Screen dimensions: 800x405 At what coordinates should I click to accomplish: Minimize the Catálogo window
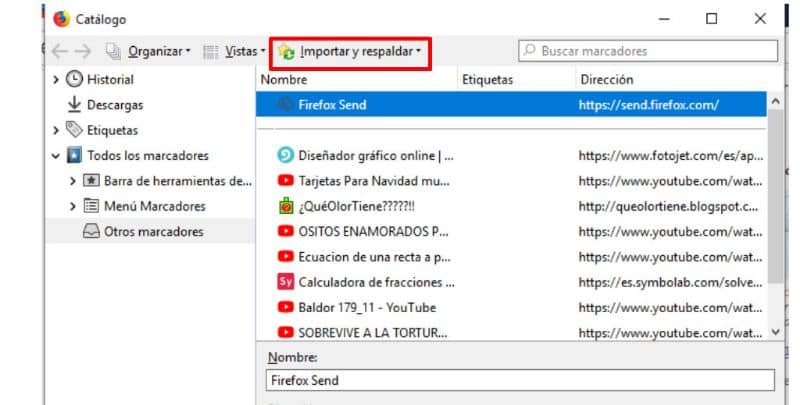point(664,19)
